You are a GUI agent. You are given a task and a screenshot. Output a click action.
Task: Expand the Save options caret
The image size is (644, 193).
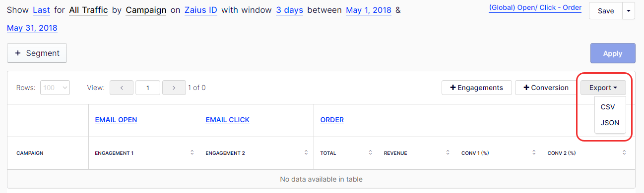(x=629, y=11)
